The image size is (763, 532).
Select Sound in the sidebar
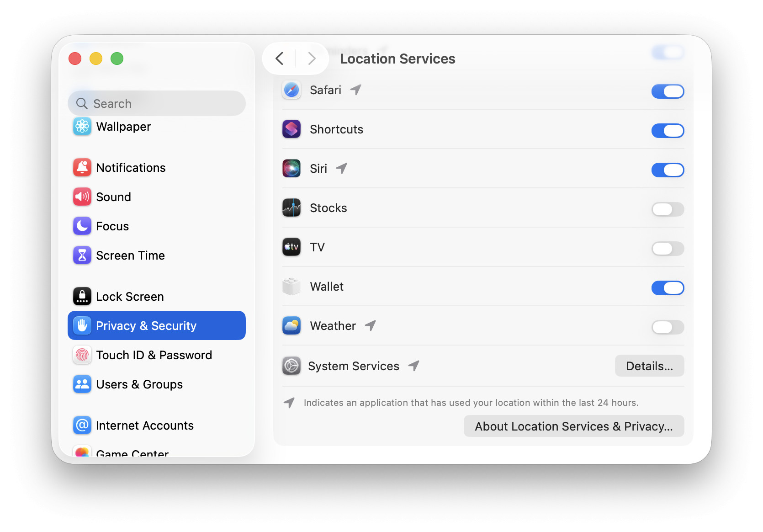click(157, 197)
